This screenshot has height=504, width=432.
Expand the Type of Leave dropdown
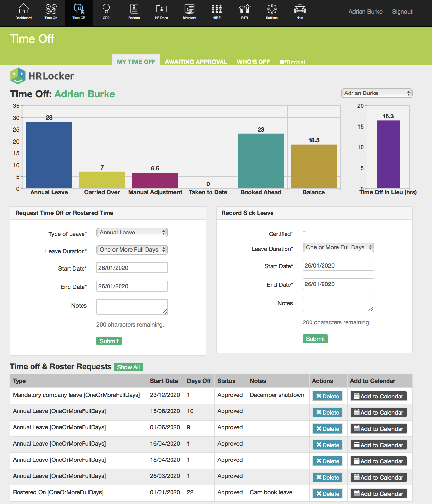(x=132, y=233)
